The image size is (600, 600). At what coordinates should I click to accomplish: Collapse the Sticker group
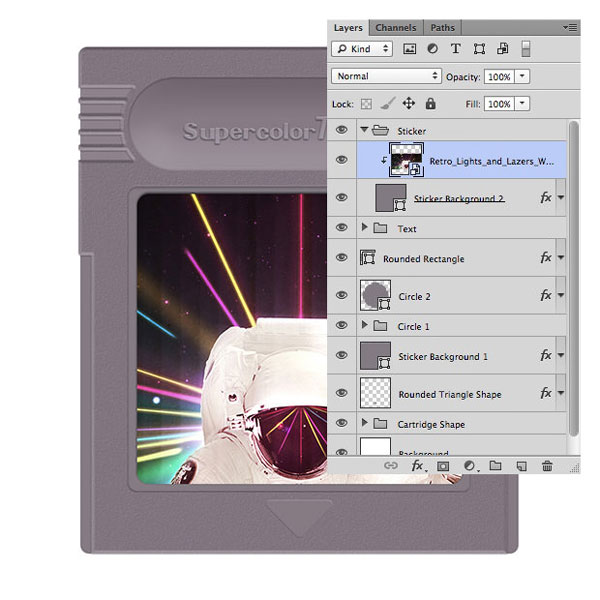(x=364, y=130)
